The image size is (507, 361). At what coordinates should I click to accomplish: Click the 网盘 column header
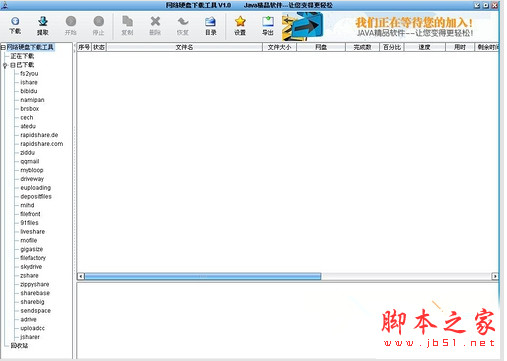tap(321, 47)
